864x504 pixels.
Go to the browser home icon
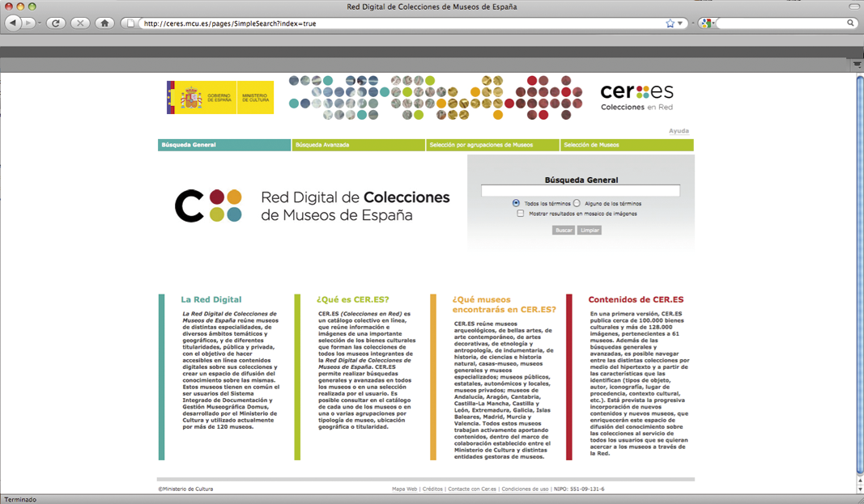tap(104, 23)
